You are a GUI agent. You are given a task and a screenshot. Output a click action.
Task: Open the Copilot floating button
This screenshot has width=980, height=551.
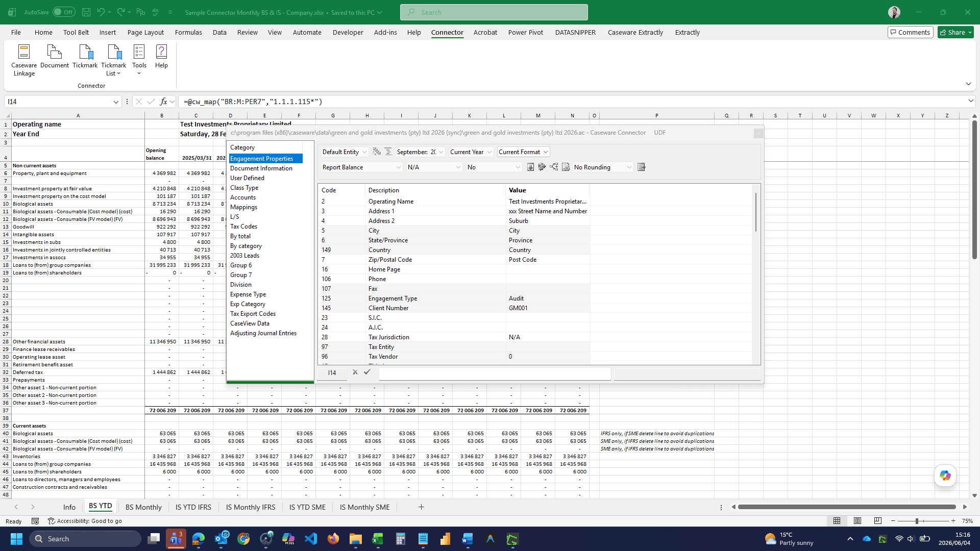945,475
